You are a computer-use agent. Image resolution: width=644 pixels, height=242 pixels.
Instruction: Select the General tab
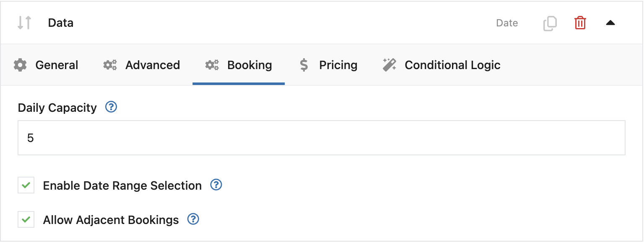(57, 65)
